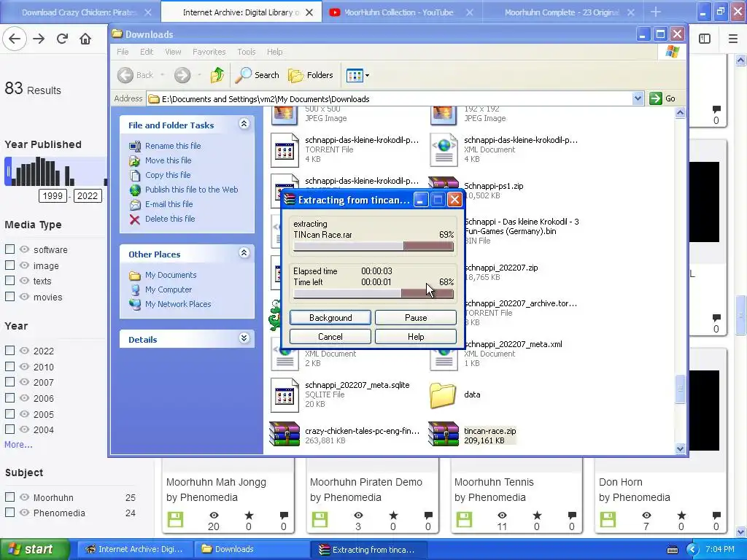Click the total extraction progress bar

(373, 294)
